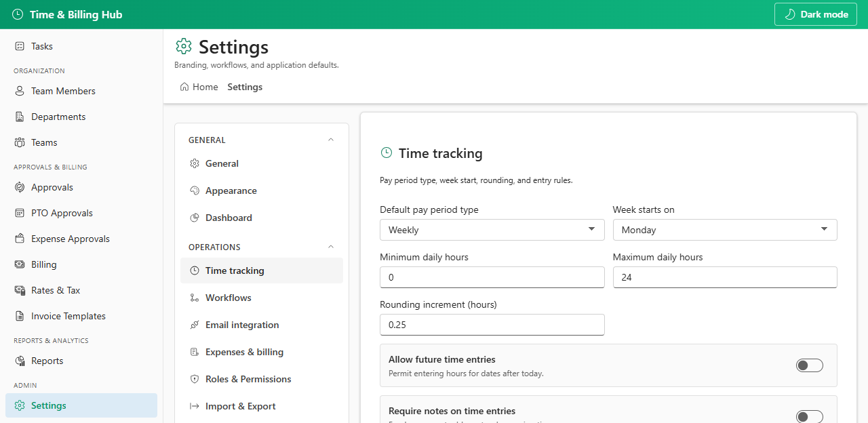Select General settings item
This screenshot has width=868, height=423.
pyautogui.click(x=262, y=163)
